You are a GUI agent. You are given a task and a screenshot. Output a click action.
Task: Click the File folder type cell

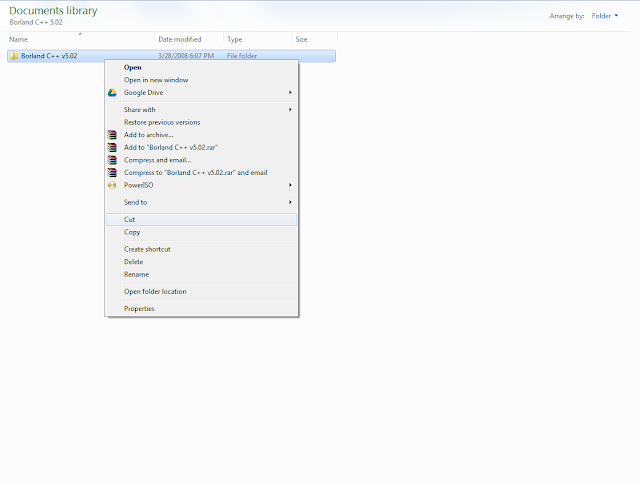[242, 56]
